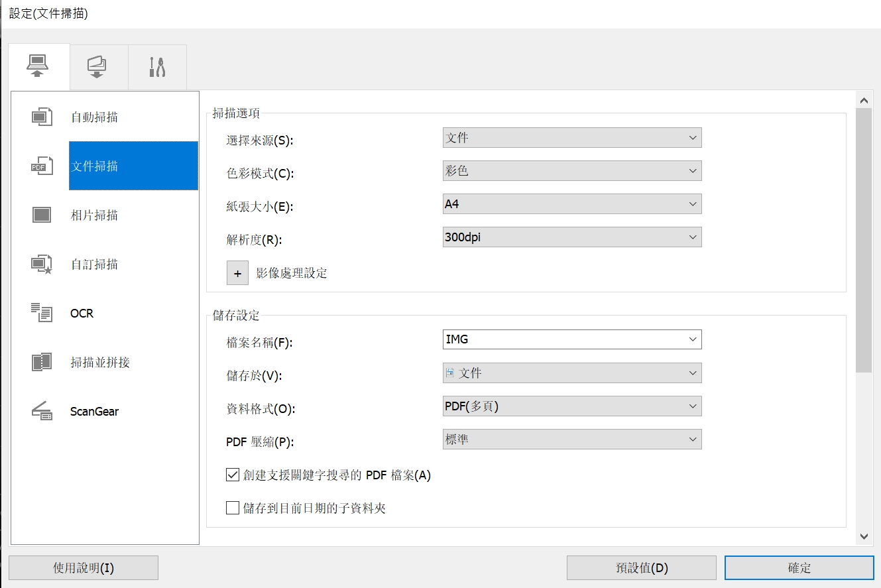Click the 自訂掃描 star icon

(42, 264)
